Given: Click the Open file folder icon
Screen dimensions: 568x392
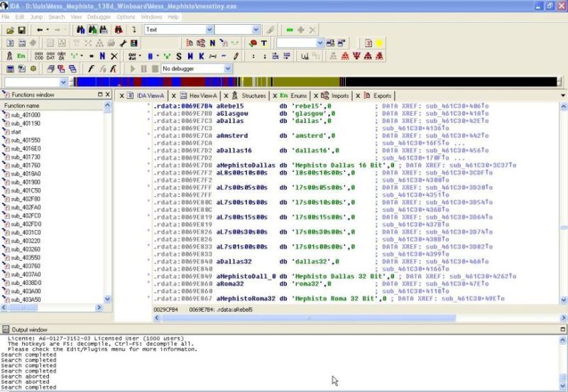Looking at the screenshot, I should (x=10, y=30).
